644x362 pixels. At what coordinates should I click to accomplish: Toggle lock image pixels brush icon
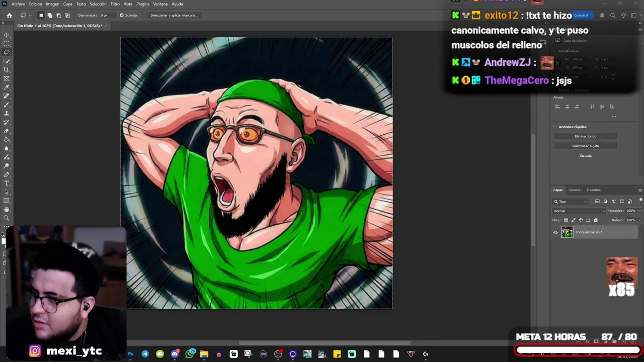click(x=573, y=220)
